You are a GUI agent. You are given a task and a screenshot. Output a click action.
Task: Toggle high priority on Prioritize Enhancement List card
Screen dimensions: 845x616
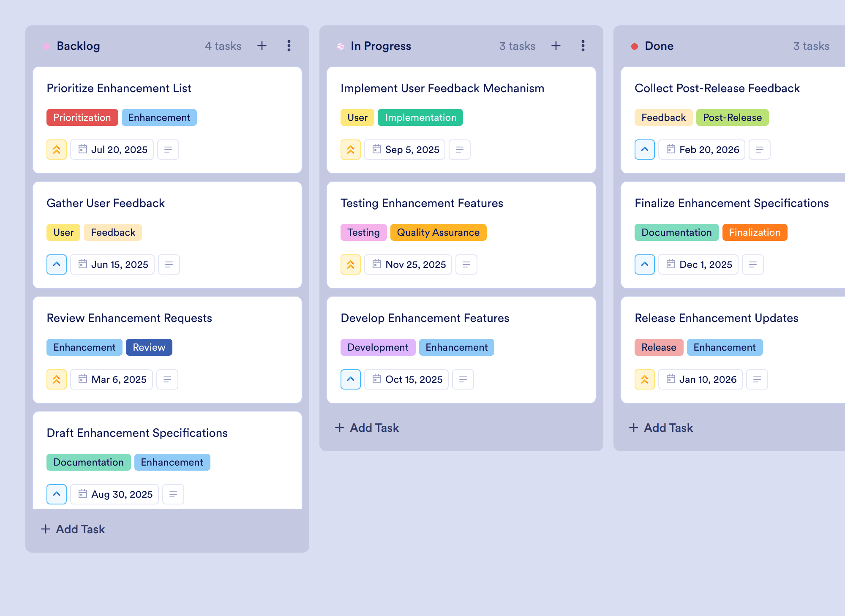click(x=57, y=150)
